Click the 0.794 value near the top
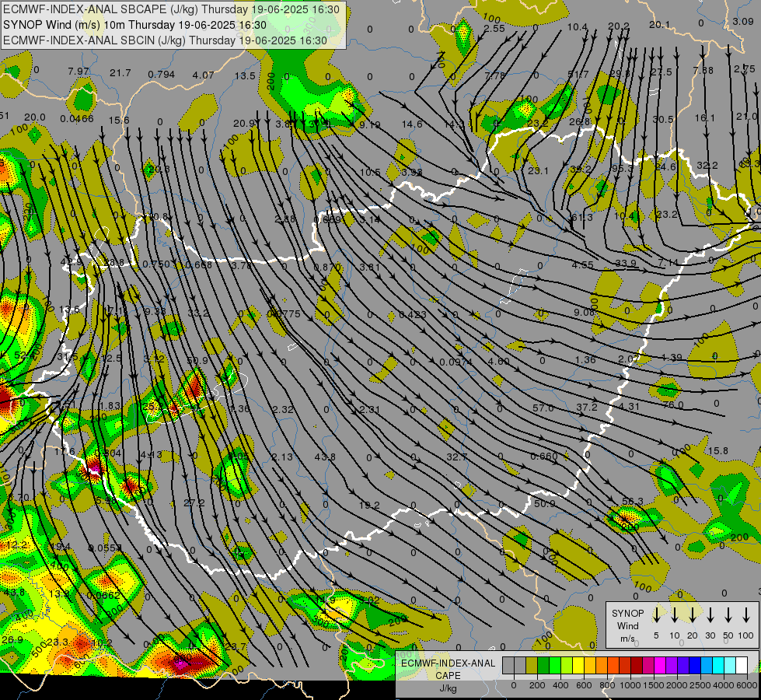The image size is (761, 700). pyautogui.click(x=161, y=75)
